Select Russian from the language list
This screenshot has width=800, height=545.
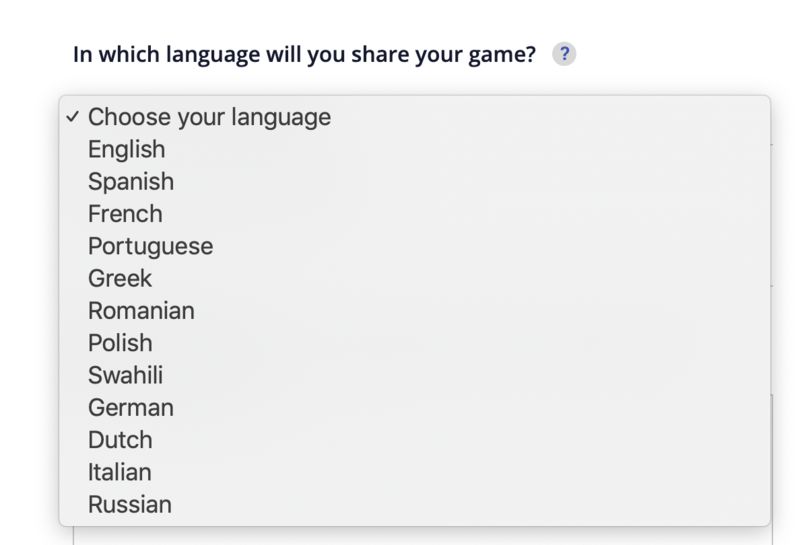[x=130, y=504]
